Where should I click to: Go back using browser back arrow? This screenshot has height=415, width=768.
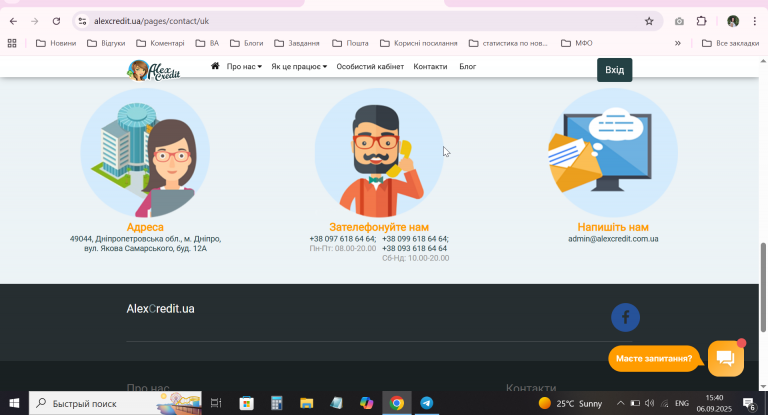pos(13,21)
